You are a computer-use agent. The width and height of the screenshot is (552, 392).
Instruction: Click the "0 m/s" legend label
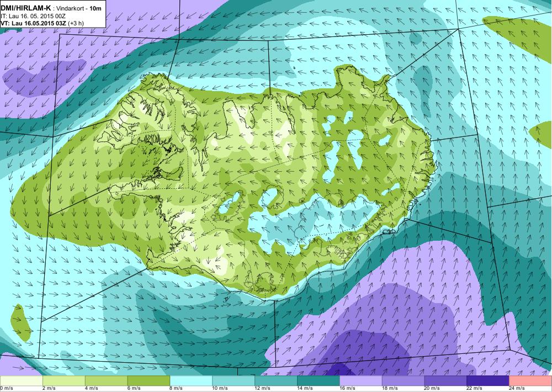tap(6, 389)
